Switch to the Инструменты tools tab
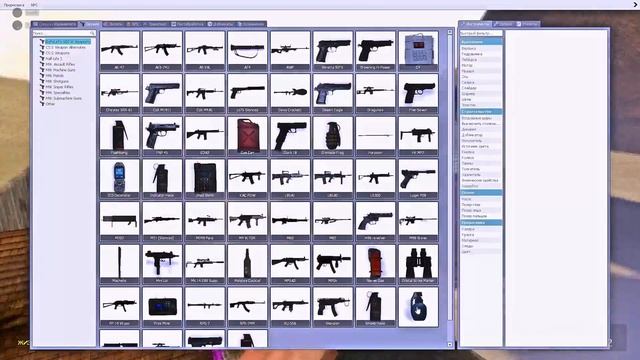640x360 pixels. click(476, 24)
